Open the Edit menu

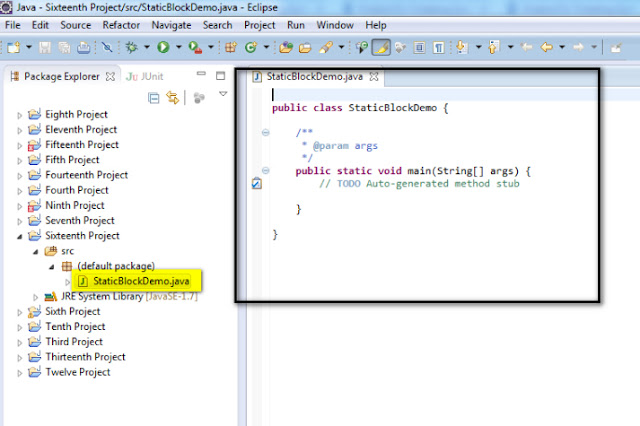[x=40, y=25]
